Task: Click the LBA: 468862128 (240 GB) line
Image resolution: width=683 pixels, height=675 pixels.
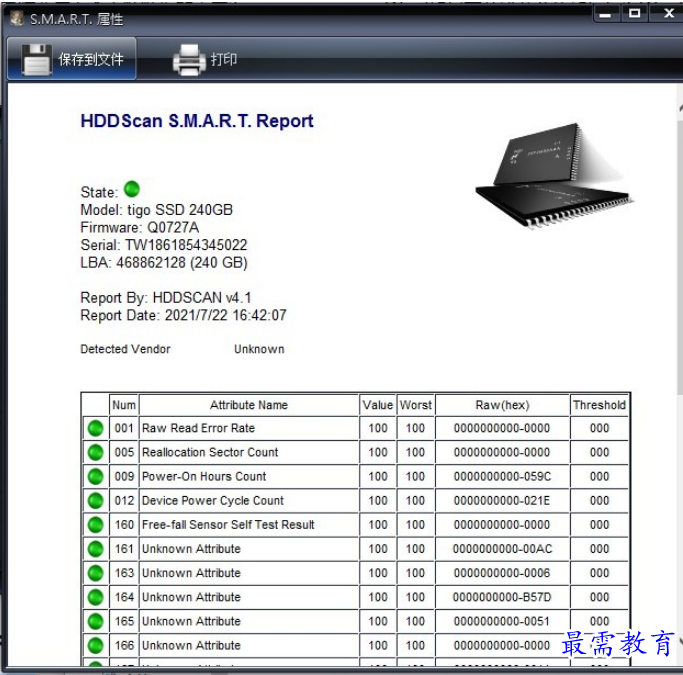Action: [x=164, y=263]
